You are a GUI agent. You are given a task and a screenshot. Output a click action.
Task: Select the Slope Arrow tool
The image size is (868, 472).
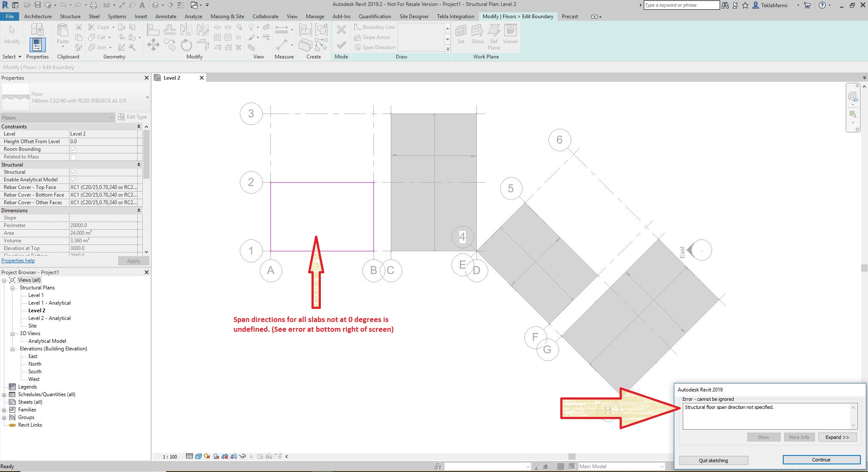pos(372,37)
